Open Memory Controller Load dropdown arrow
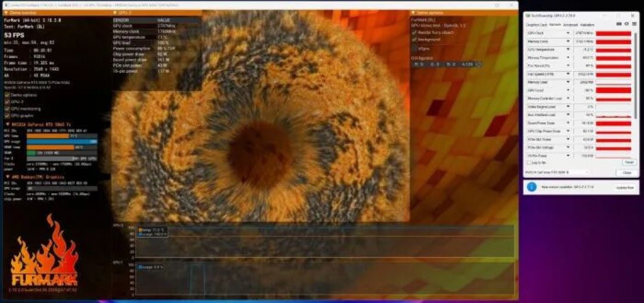Screen dimensions: 644x303 [568, 98]
